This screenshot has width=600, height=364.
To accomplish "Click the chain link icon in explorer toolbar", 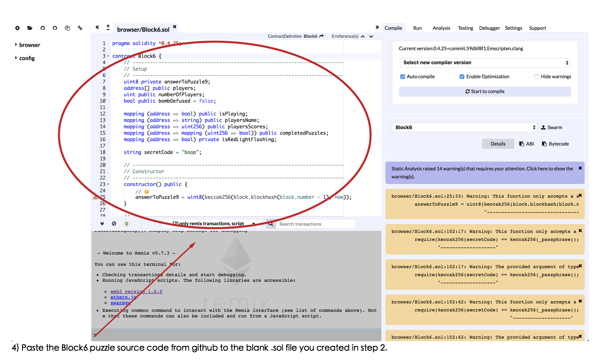I will click(x=80, y=28).
